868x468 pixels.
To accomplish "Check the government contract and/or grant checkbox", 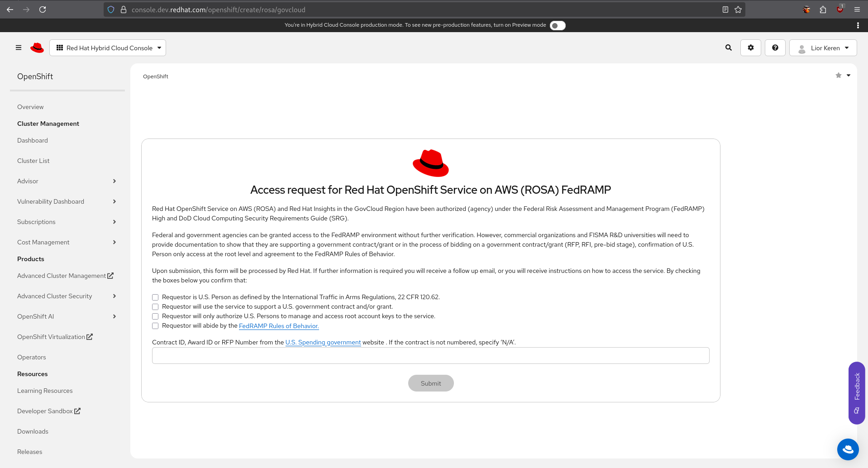I will pos(155,307).
